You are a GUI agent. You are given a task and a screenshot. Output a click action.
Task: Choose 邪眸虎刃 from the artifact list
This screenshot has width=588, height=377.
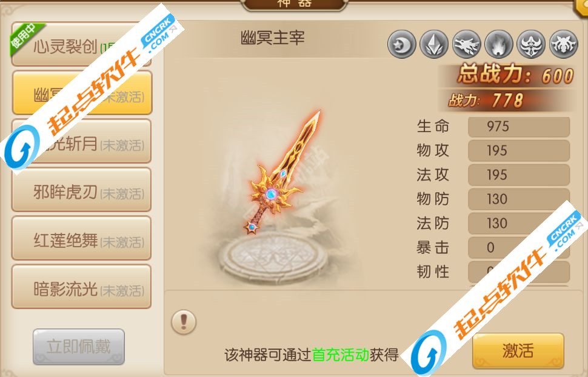(x=81, y=190)
